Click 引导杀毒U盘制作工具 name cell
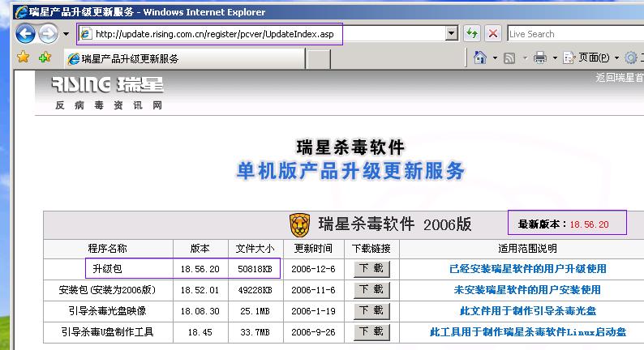This screenshot has height=350, width=644. [107, 331]
